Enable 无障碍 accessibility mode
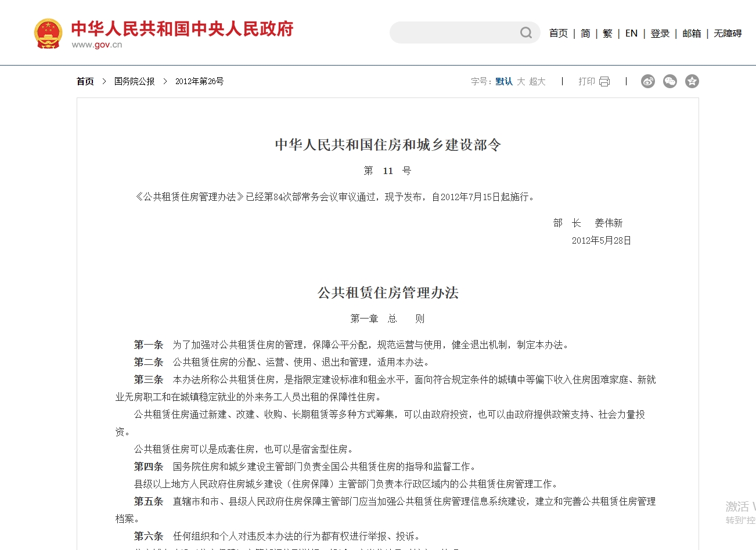Screen dimensions: 756x550 (x=728, y=34)
